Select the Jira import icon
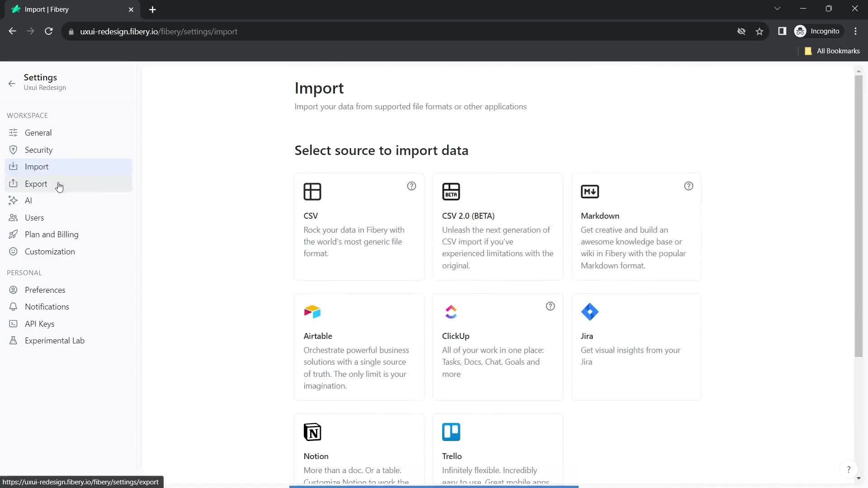 tap(590, 312)
